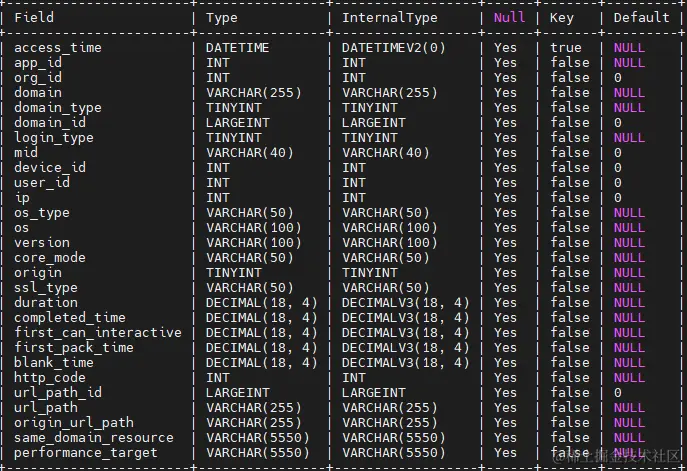Viewport: 687px width, 471px height.
Task: Click the DATETIMEV2(0) internal type value
Action: pos(393,48)
